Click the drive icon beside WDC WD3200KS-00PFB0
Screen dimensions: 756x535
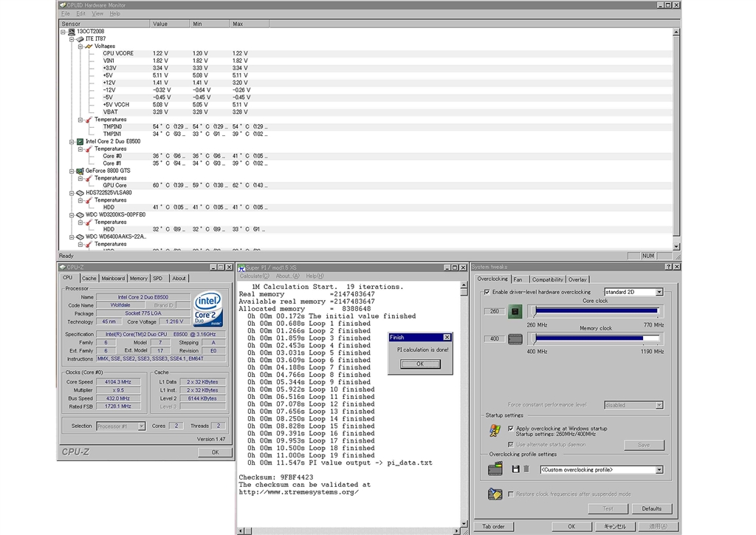(x=80, y=215)
